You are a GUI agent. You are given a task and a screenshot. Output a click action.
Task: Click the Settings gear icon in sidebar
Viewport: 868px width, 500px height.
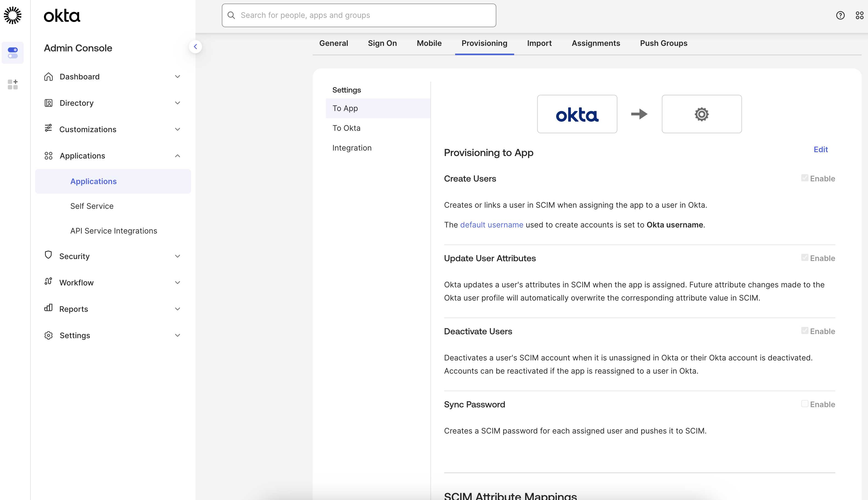pos(48,335)
